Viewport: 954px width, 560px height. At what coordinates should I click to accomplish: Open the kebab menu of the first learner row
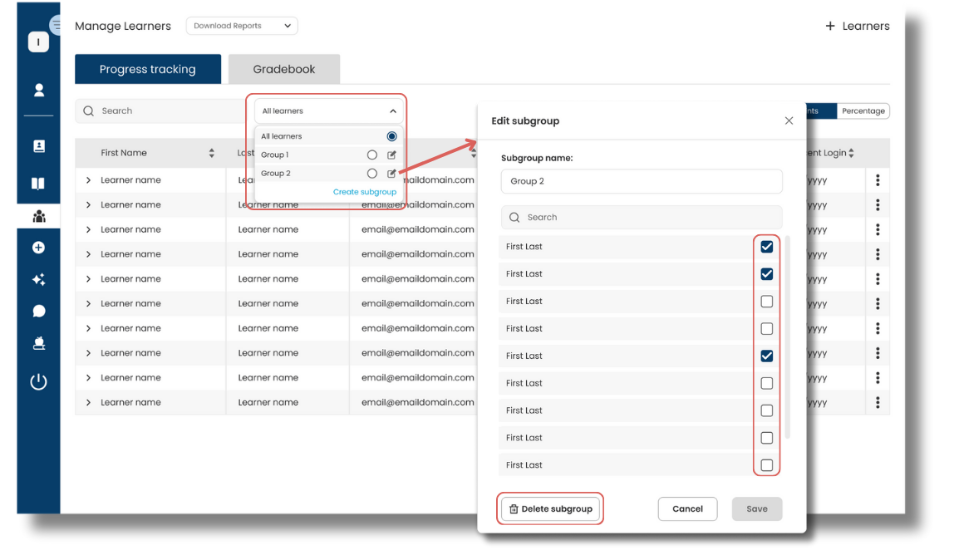(878, 180)
